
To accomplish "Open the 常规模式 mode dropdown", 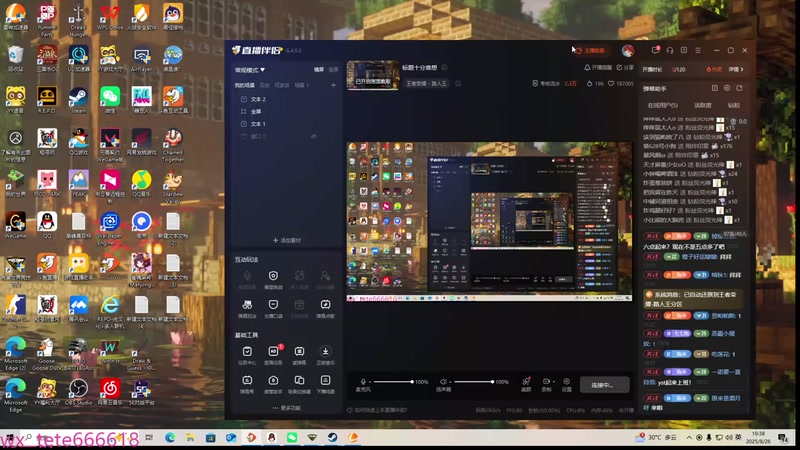I will point(249,70).
